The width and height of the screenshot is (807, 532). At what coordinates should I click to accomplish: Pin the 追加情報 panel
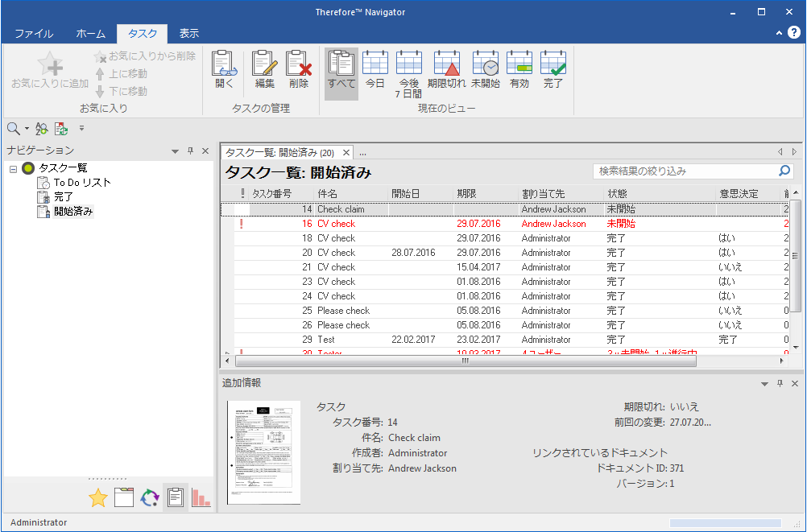pos(780,383)
